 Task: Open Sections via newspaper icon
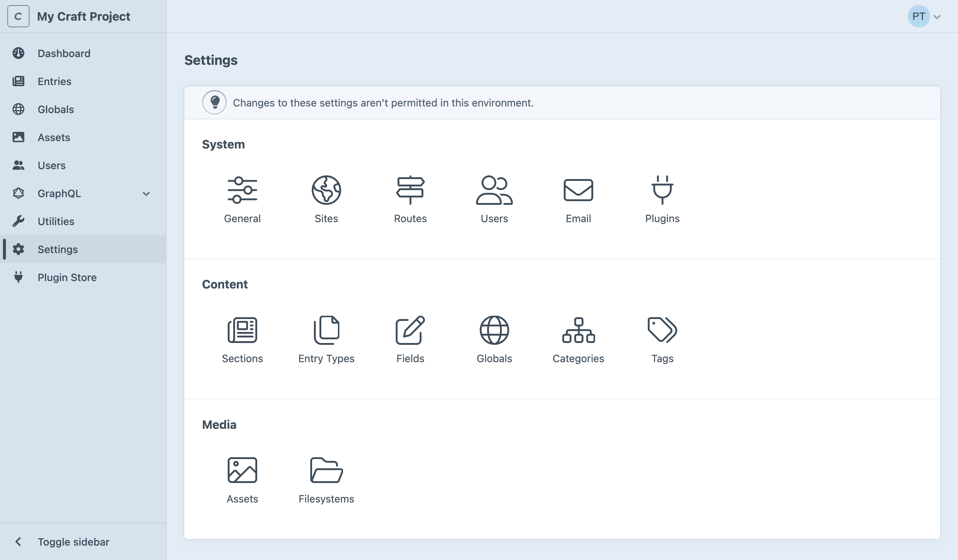coord(242,330)
